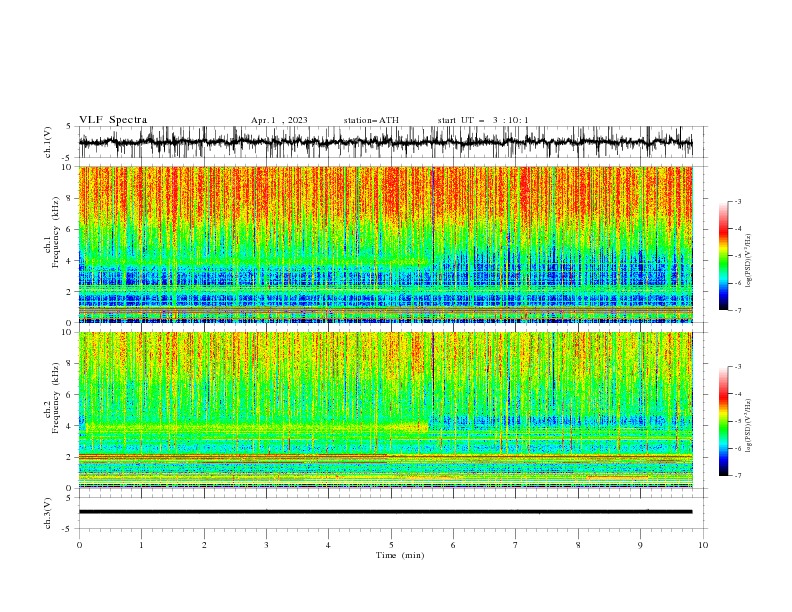This screenshot has width=792, height=612.
Task: Click the "-7" tick on upper colorbar
Action: [738, 310]
